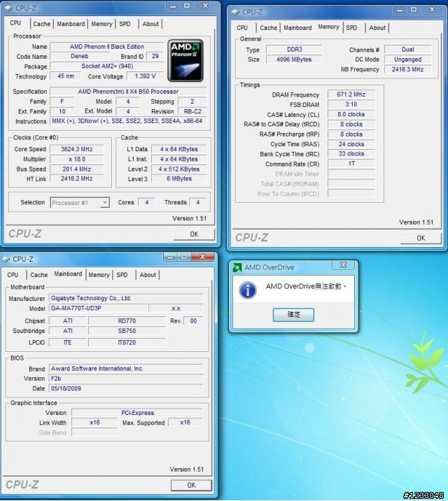This screenshot has width=448, height=501.
Task: Click the DC Mode value Unganged
Action: tap(407, 59)
